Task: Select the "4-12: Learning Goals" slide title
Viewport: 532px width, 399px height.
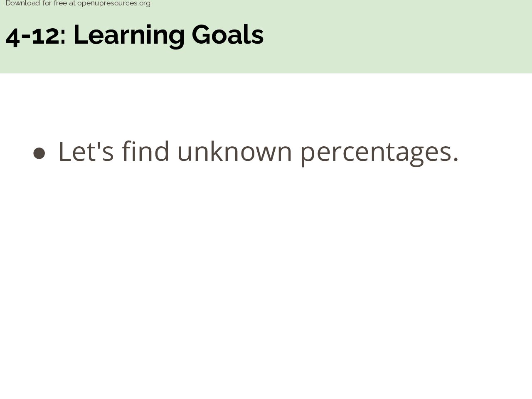Action: pyautogui.click(x=134, y=35)
